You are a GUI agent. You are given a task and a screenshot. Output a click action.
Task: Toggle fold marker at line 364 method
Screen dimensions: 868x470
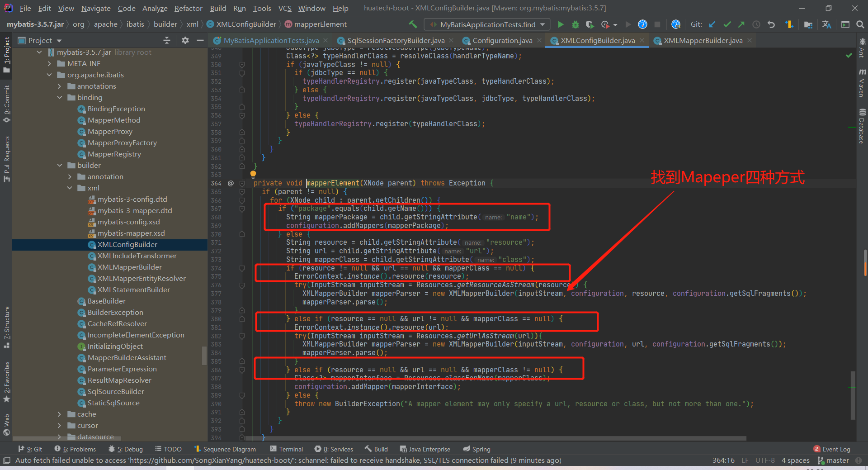(242, 183)
